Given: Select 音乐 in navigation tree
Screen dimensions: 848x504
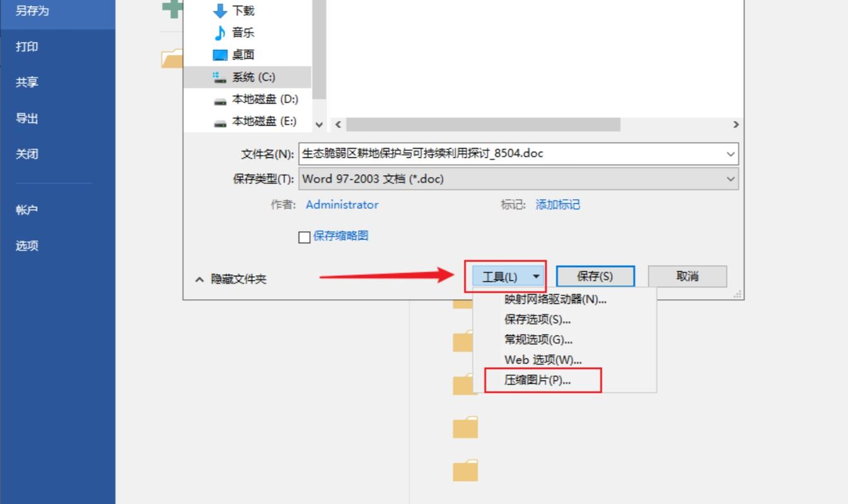Looking at the screenshot, I should pyautogui.click(x=243, y=33).
